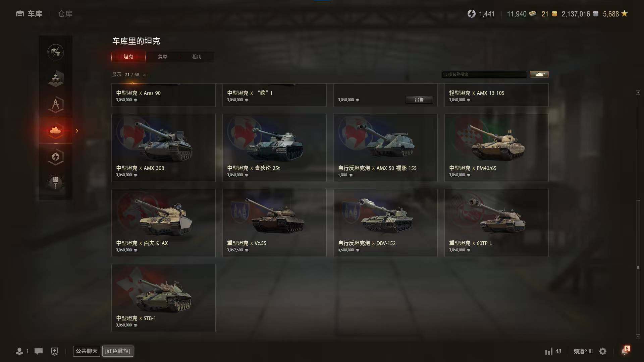Open the notifications bell with badge 5
Screen dimensions: 644x362
click(x=625, y=351)
